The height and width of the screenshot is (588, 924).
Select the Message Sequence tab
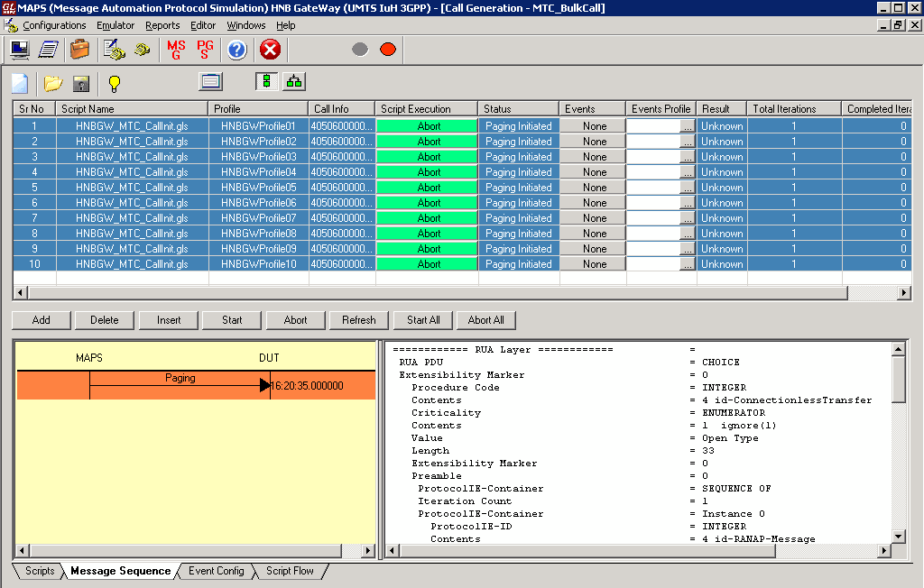120,571
